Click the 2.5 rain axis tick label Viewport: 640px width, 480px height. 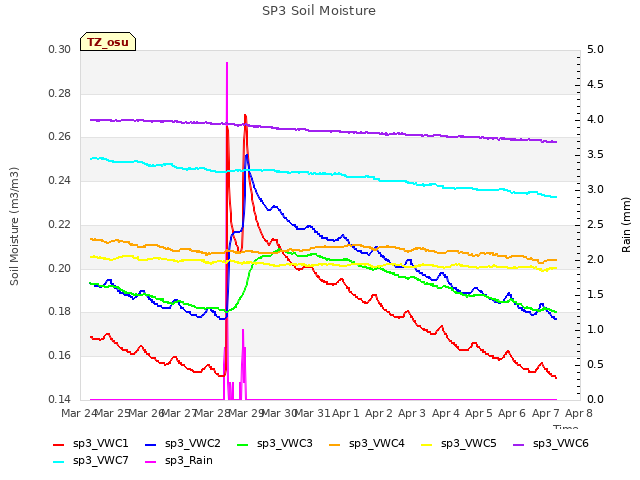coord(595,224)
